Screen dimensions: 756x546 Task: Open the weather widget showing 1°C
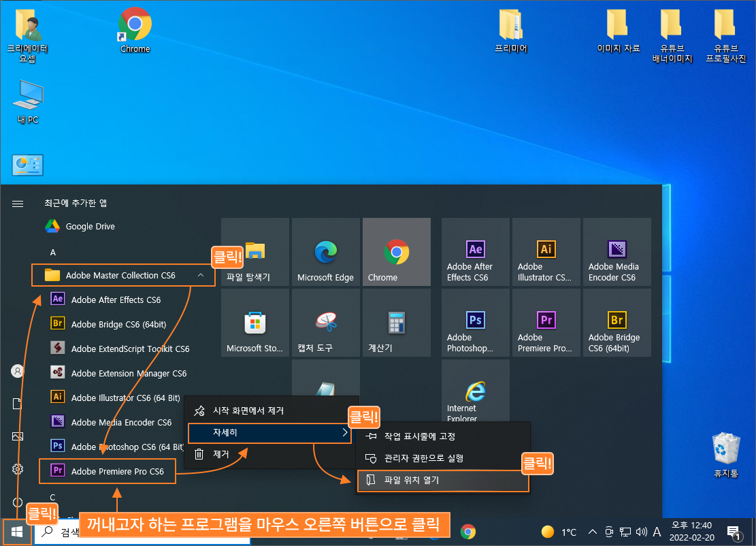point(558,532)
